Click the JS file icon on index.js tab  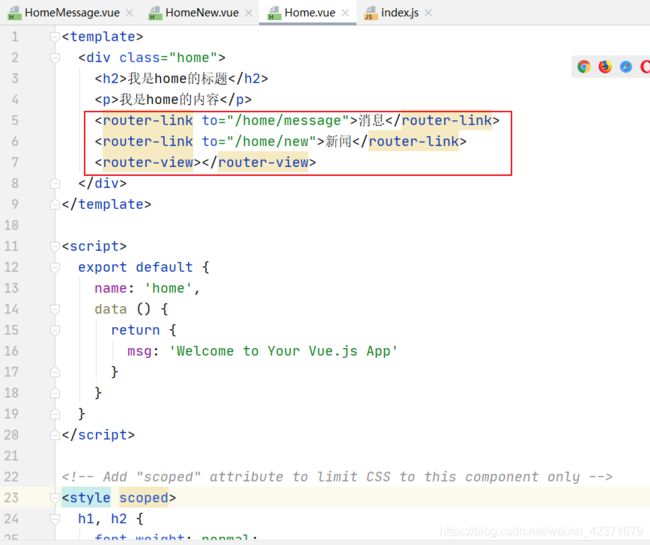[x=370, y=13]
